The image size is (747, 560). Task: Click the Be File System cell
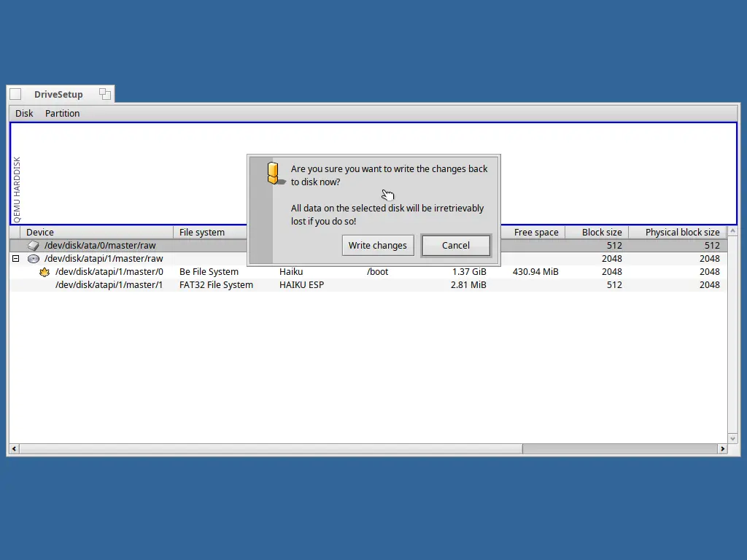pos(209,272)
